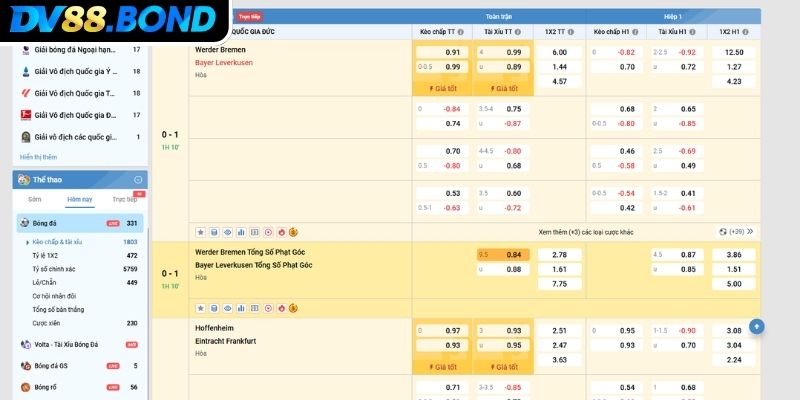The width and height of the screenshot is (800, 400).
Task: Click the scroll-to-top blue arrow button
Action: [757, 326]
